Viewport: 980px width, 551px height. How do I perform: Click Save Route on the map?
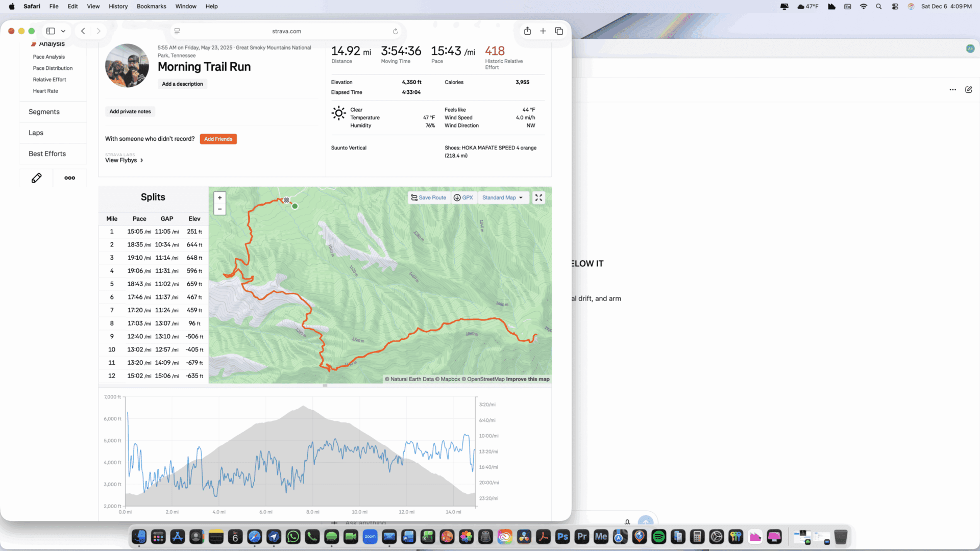429,198
